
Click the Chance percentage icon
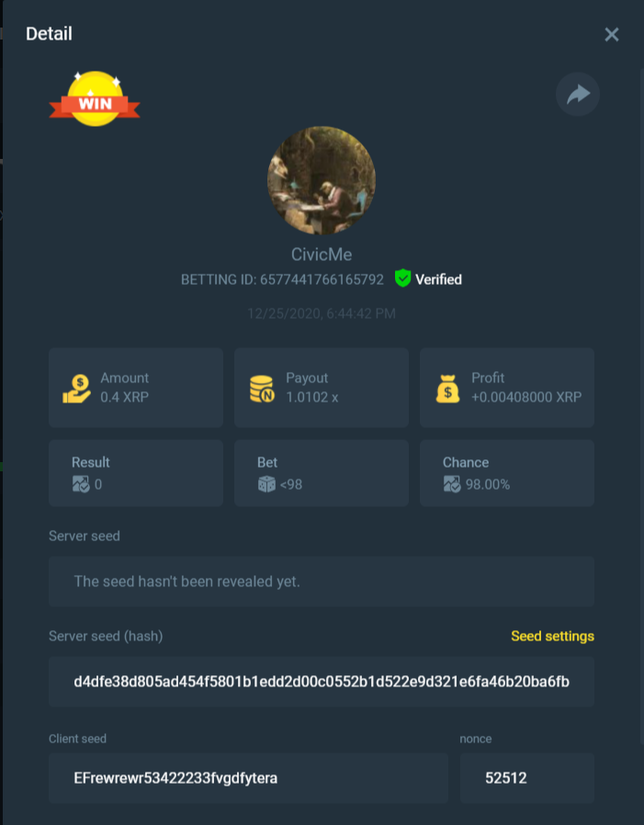tap(452, 484)
